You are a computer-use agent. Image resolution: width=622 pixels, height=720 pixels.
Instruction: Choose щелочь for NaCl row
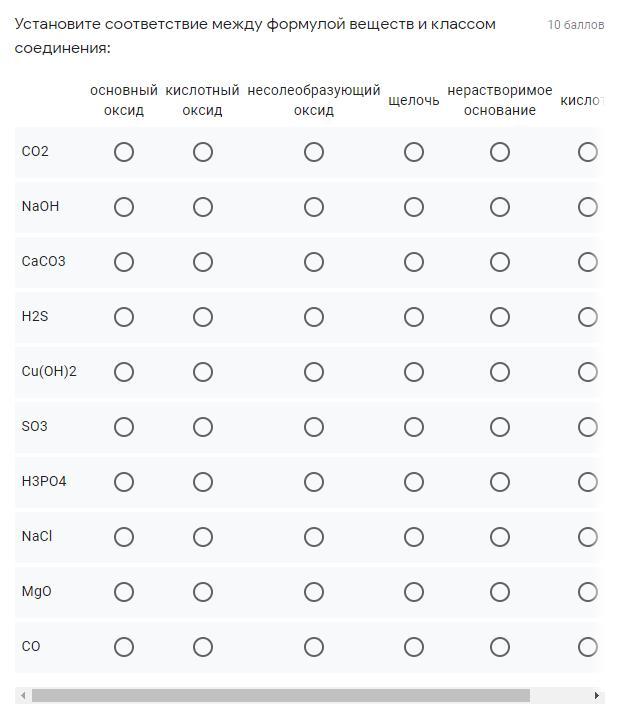[414, 537]
